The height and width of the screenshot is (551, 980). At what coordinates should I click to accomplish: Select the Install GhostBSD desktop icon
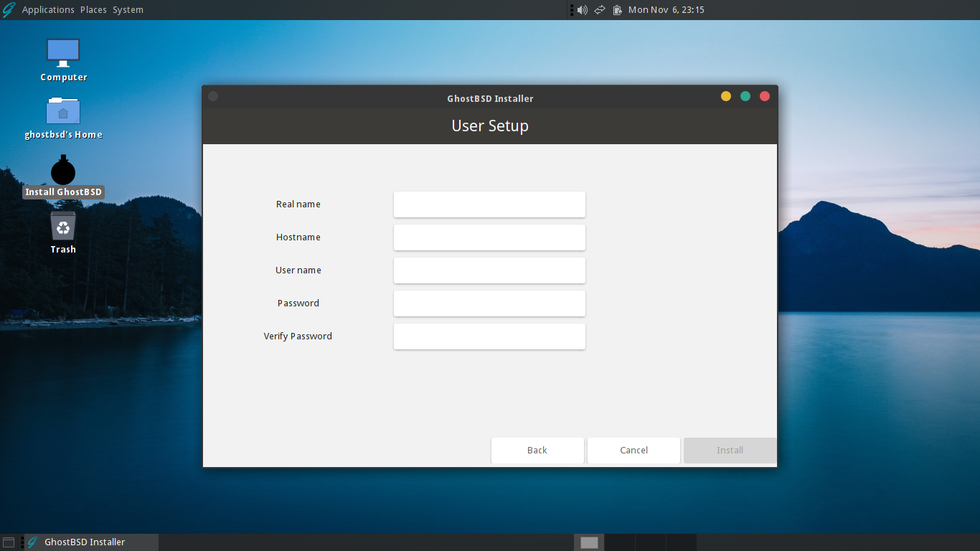pyautogui.click(x=63, y=171)
